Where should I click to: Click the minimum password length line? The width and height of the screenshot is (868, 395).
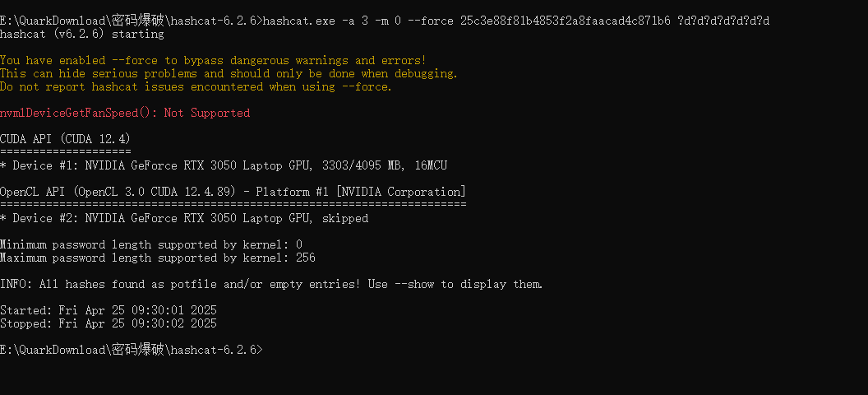point(151,244)
